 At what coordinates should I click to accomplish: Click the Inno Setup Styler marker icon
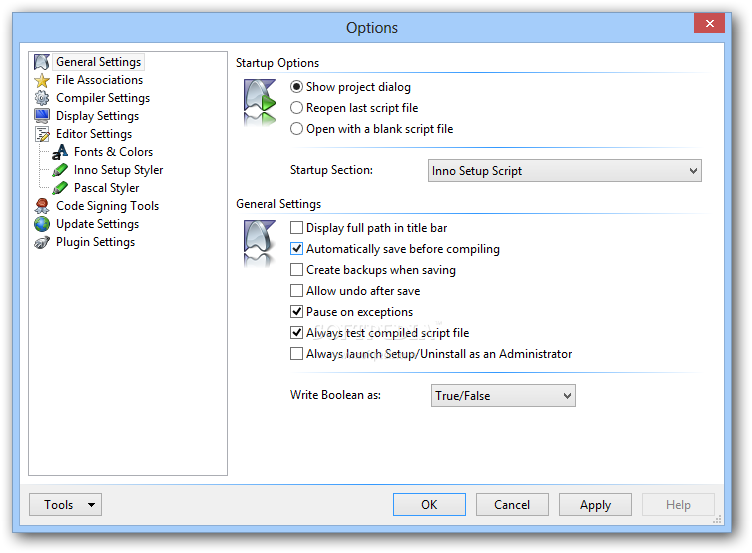tap(60, 170)
